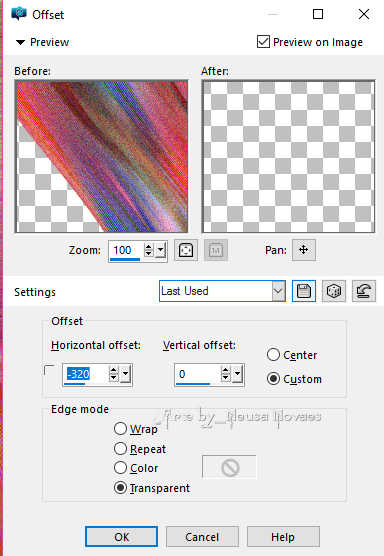Click the OK button
This screenshot has height=556, width=384.
coord(122,536)
